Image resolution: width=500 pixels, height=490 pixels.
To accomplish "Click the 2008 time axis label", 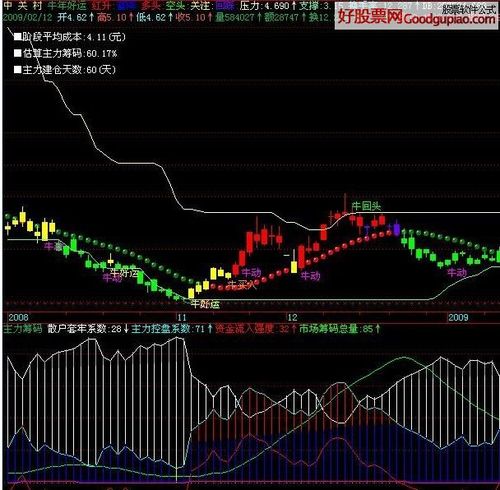I will tap(18, 317).
